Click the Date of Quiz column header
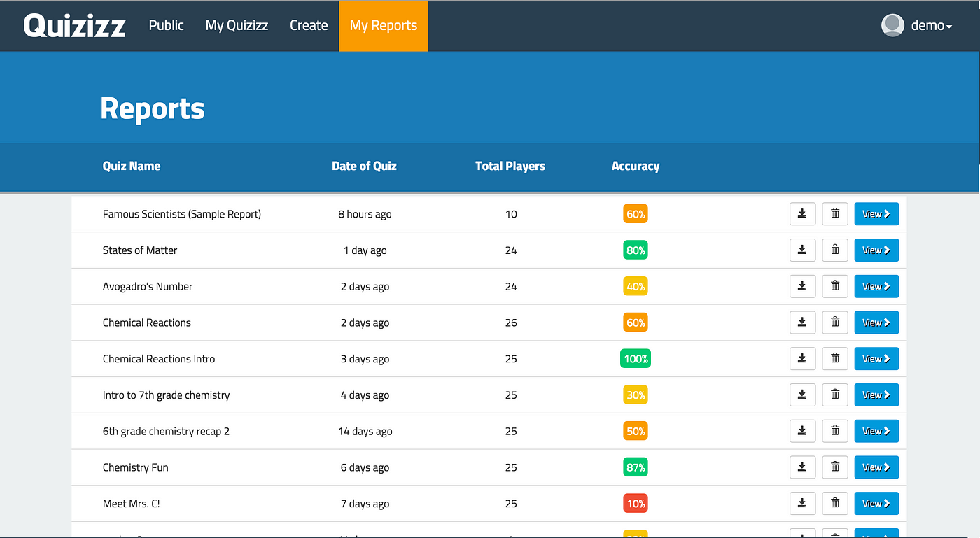This screenshot has height=538, width=980. pyautogui.click(x=364, y=166)
